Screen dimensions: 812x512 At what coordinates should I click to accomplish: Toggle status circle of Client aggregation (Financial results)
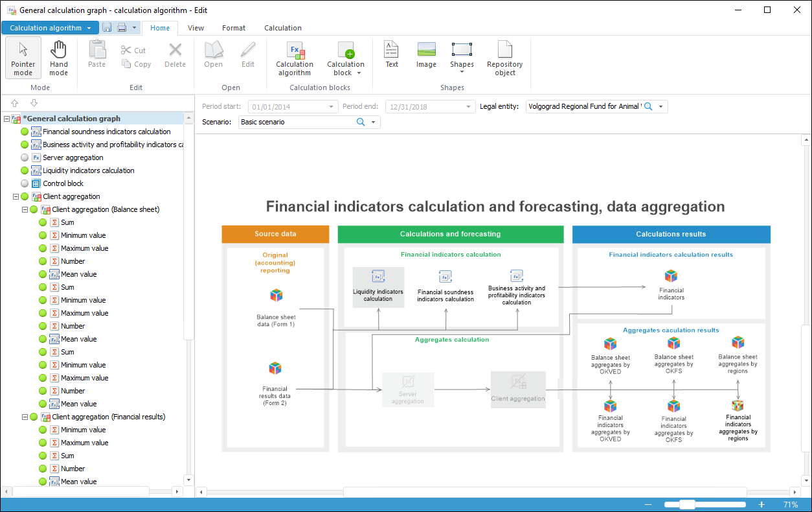[34, 417]
